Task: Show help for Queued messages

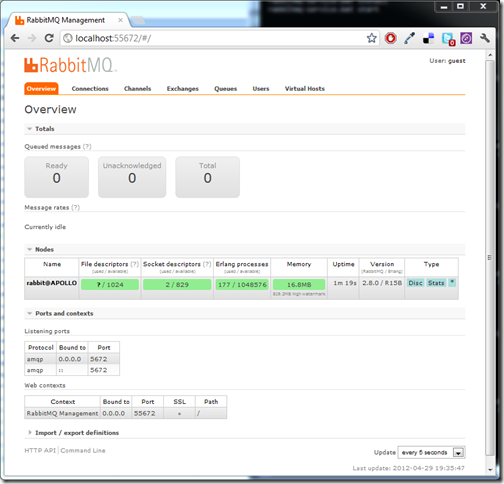Action: tap(87, 146)
